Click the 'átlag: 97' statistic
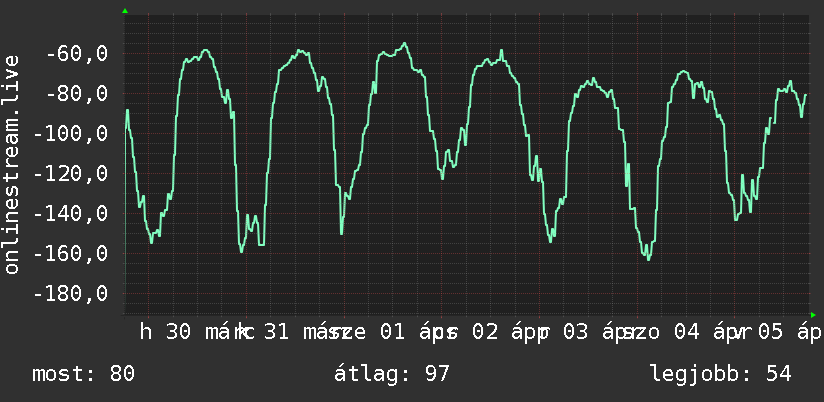The height and width of the screenshot is (402, 824). pos(392,374)
